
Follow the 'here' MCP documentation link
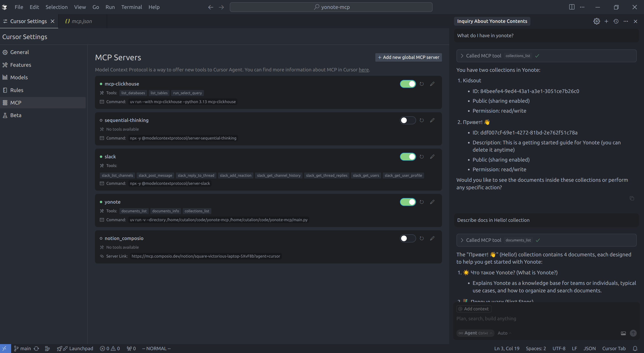[x=364, y=70]
